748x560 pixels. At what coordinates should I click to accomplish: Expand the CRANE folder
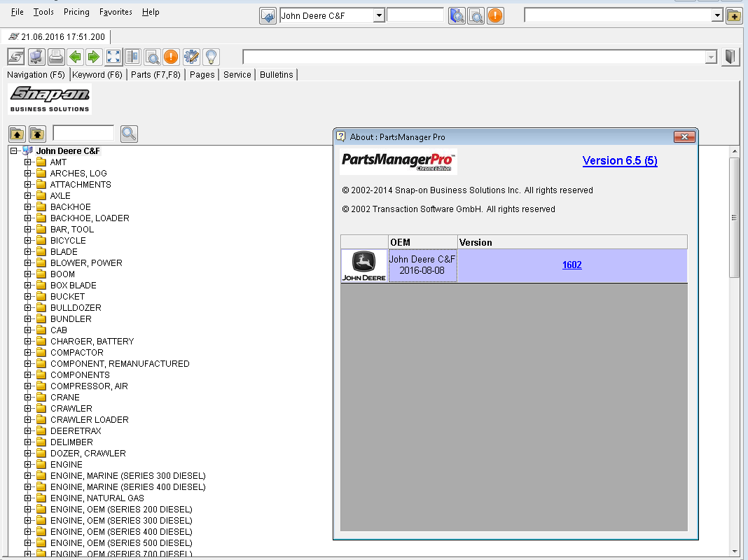28,397
